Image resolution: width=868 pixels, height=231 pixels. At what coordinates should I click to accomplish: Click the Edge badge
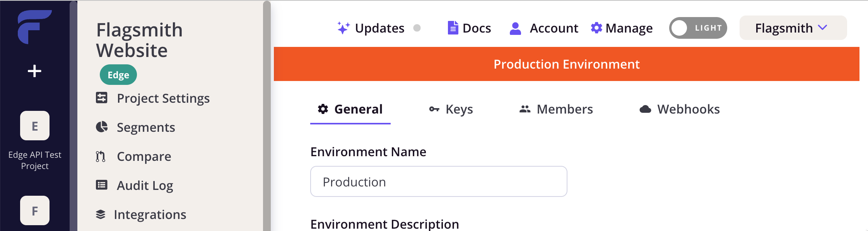coord(118,75)
